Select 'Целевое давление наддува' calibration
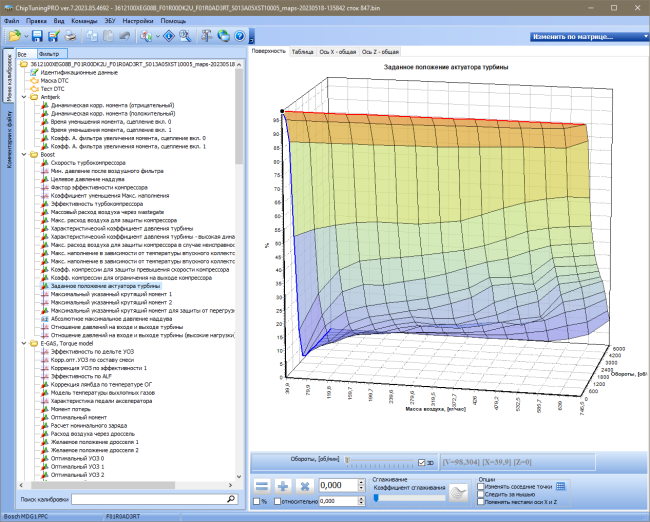The height and width of the screenshot is (522, 650). click(x=87, y=179)
